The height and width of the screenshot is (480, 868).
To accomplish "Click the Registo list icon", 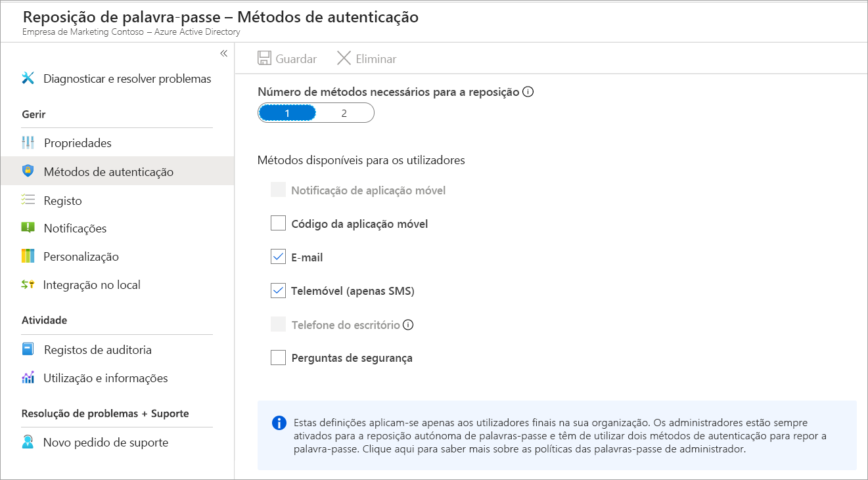I will [28, 200].
